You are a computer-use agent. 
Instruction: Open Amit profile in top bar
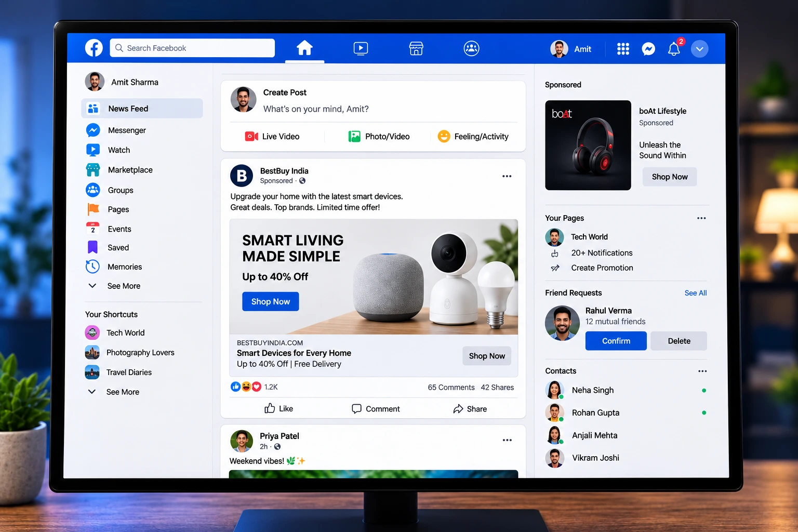pos(570,49)
